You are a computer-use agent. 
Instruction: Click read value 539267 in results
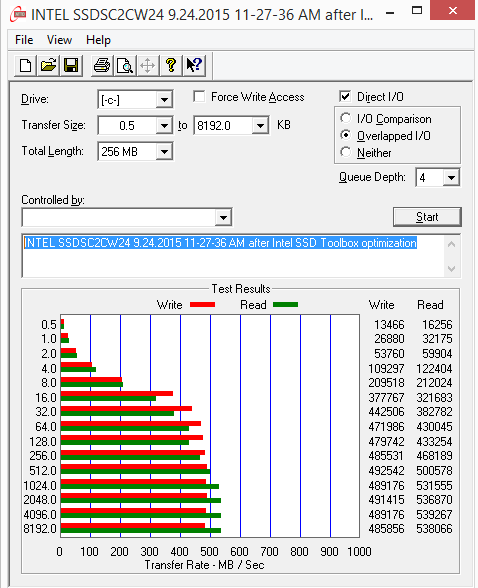tap(434, 514)
